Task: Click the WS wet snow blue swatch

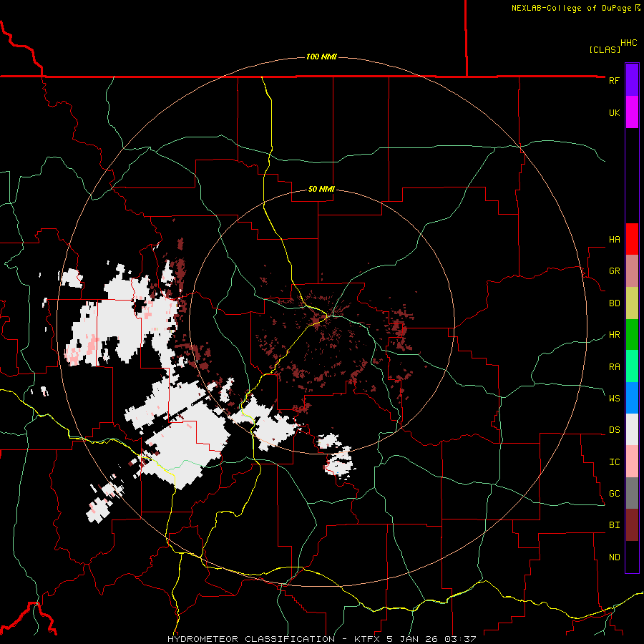Action: click(632, 398)
